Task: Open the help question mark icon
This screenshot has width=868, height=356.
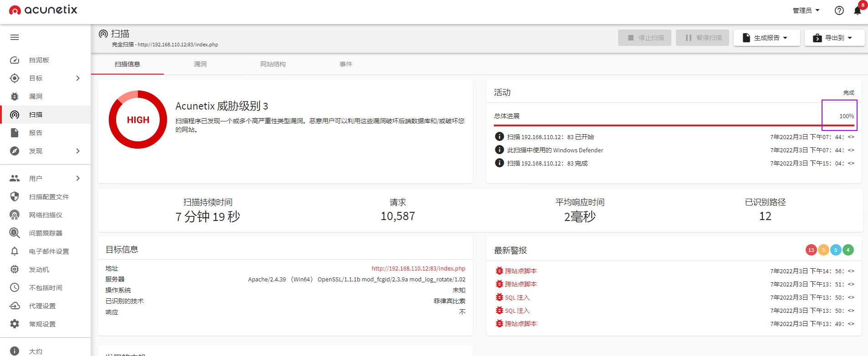Action: tap(839, 10)
